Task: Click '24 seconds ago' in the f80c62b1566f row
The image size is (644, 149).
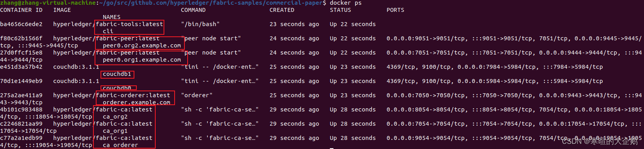Action: [294, 38]
